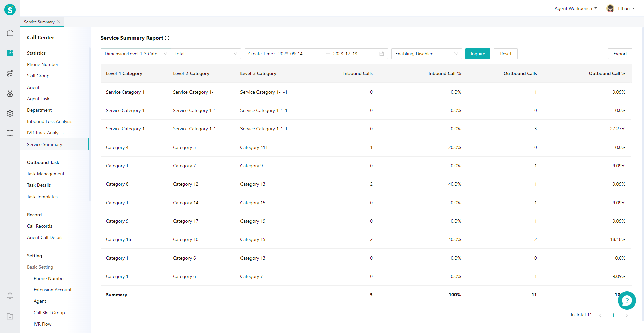Select Service Summary in the sidebar
Image resolution: width=644 pixels, height=333 pixels.
54,144
